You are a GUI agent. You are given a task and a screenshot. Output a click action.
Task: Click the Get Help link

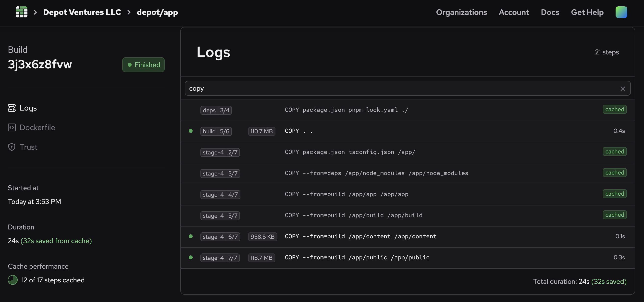[587, 12]
